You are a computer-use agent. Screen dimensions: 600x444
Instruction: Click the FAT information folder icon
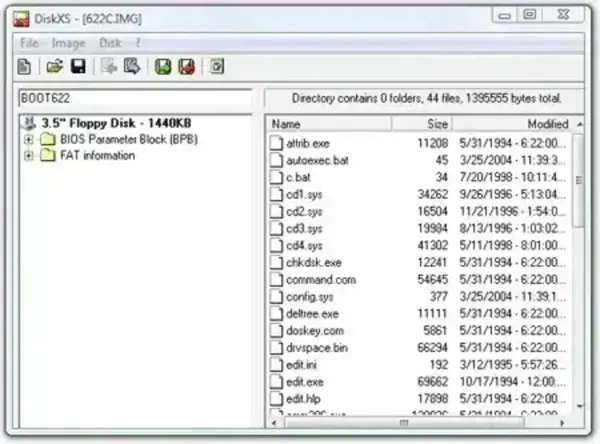pyautogui.click(x=48, y=155)
